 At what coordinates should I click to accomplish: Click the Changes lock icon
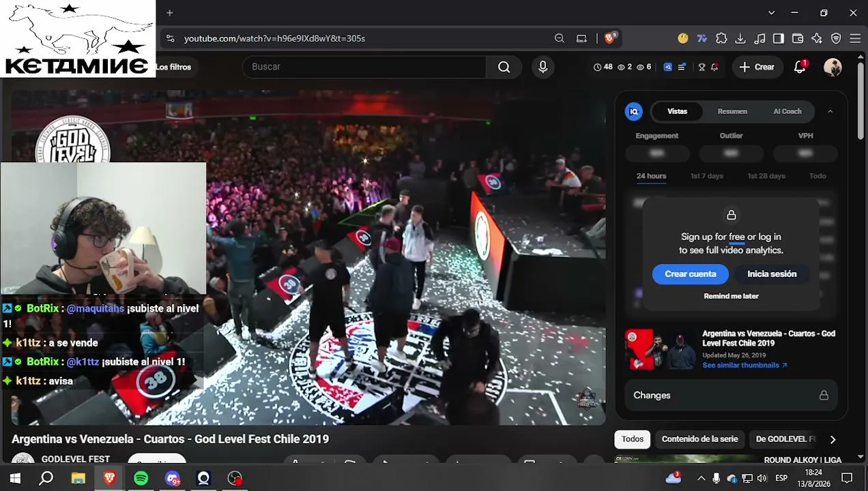point(824,396)
